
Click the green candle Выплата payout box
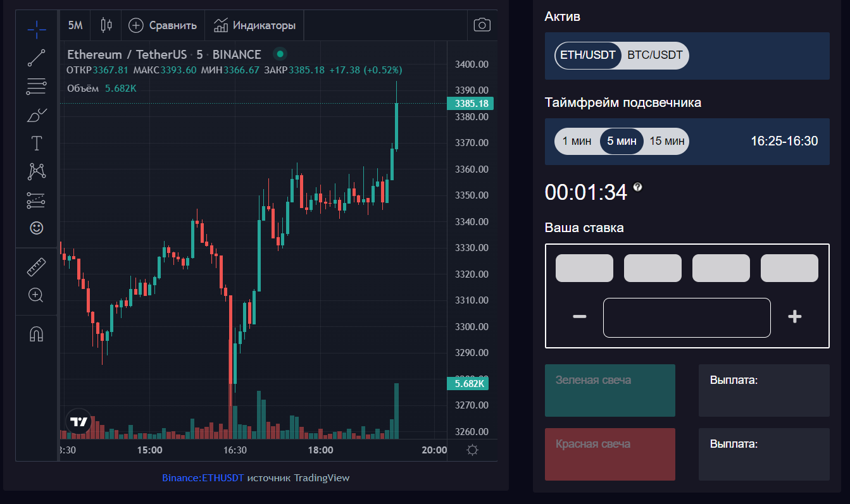(x=764, y=390)
